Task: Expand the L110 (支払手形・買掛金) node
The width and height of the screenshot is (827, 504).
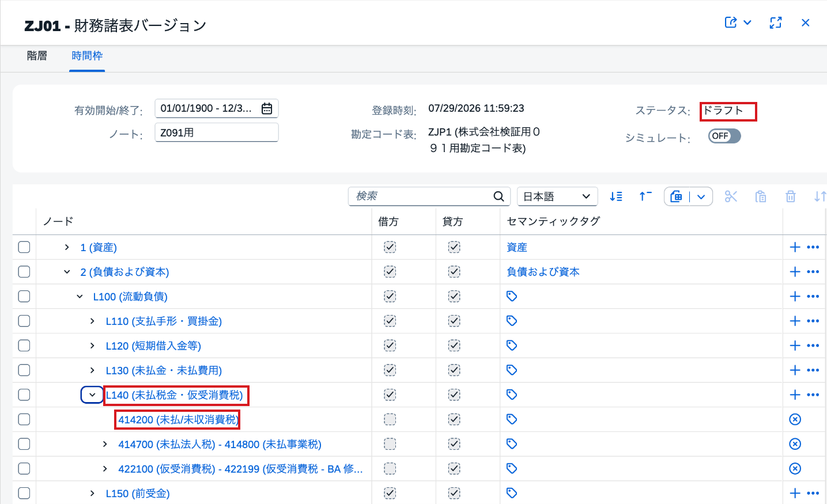Action: coord(92,321)
